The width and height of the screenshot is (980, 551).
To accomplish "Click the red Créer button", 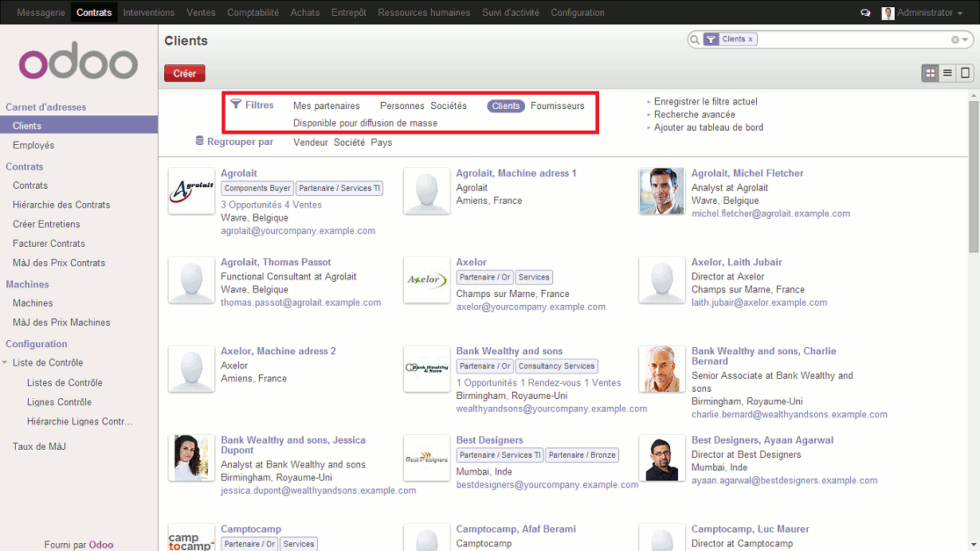I will coord(185,73).
